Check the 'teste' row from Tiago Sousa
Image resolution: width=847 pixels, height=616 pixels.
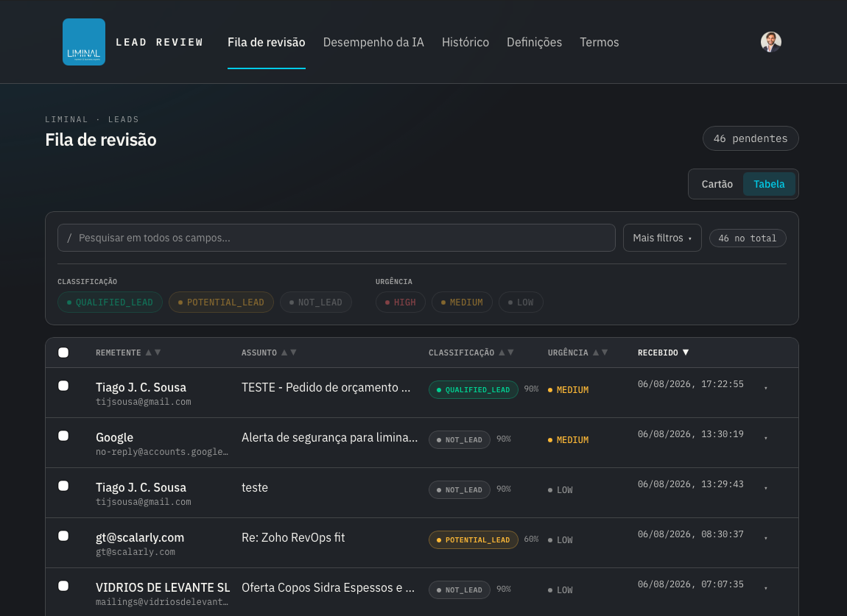(63, 486)
